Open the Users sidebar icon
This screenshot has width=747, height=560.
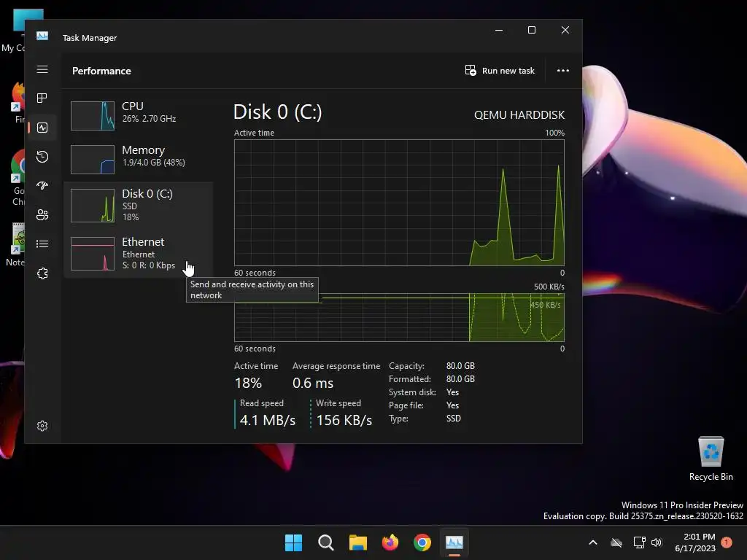click(x=42, y=215)
